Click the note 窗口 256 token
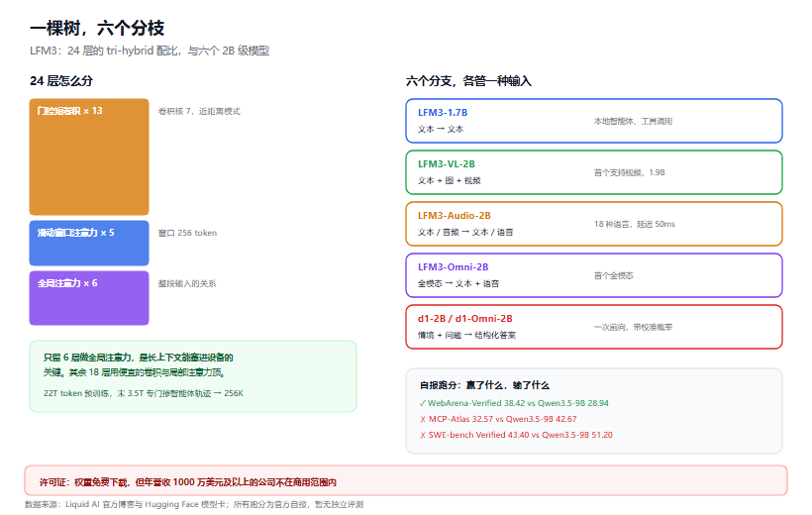The image size is (812, 515). pos(187,233)
